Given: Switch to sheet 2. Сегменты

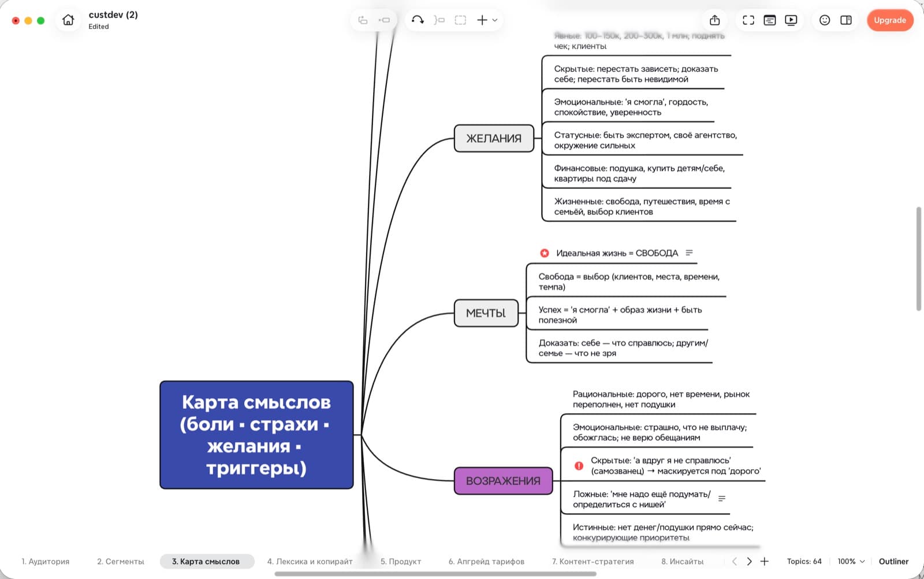Looking at the screenshot, I should click(x=121, y=561).
